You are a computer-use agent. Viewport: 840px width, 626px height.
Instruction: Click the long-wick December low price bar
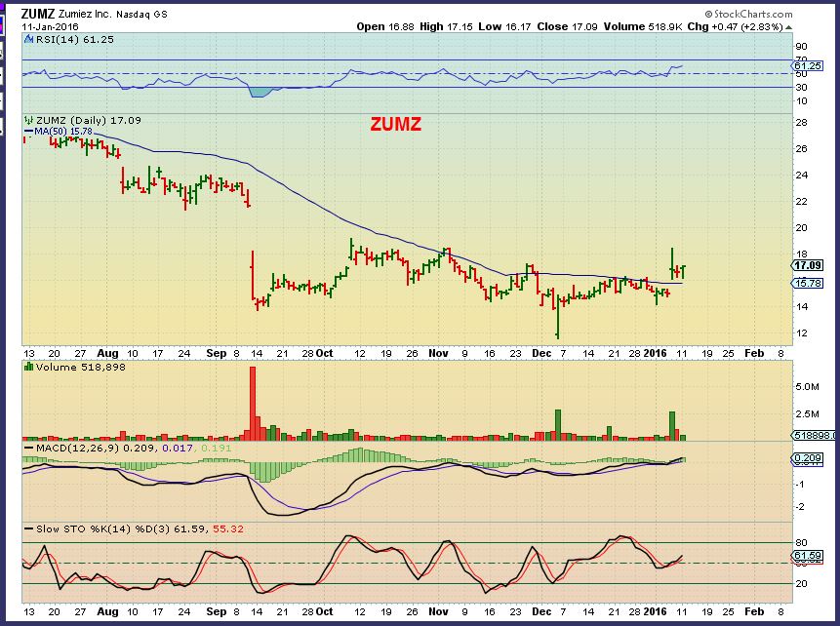[x=558, y=317]
